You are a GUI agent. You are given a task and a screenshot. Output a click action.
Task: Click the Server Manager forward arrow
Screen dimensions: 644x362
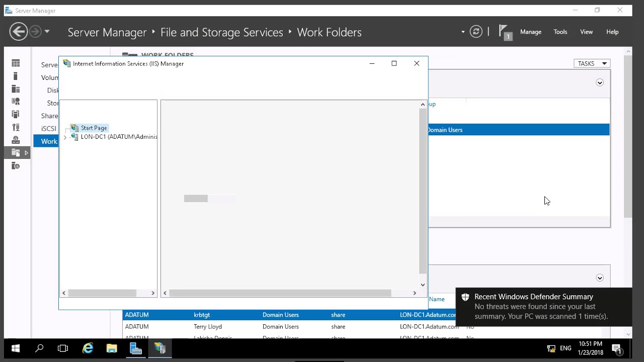[x=35, y=32]
